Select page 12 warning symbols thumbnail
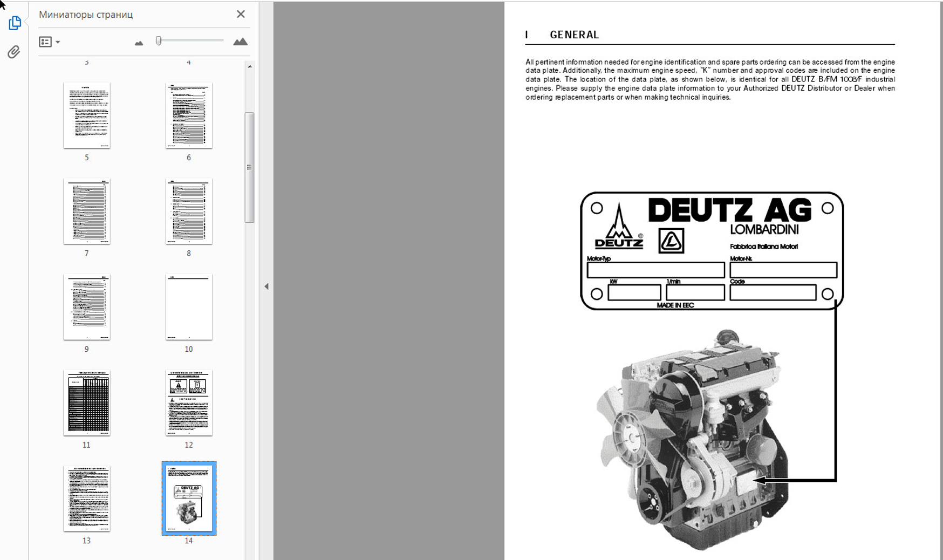The image size is (943, 560). [189, 402]
